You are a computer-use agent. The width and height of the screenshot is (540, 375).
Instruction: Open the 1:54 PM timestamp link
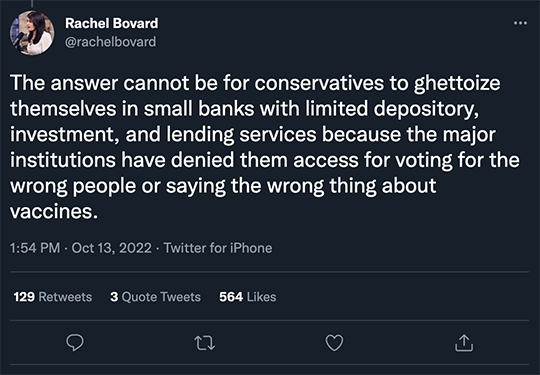[x=35, y=248]
